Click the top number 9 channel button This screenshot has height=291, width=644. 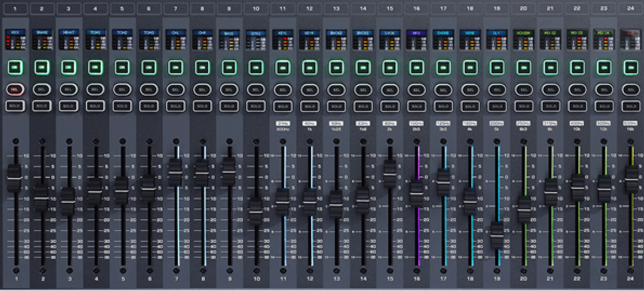pos(229,8)
